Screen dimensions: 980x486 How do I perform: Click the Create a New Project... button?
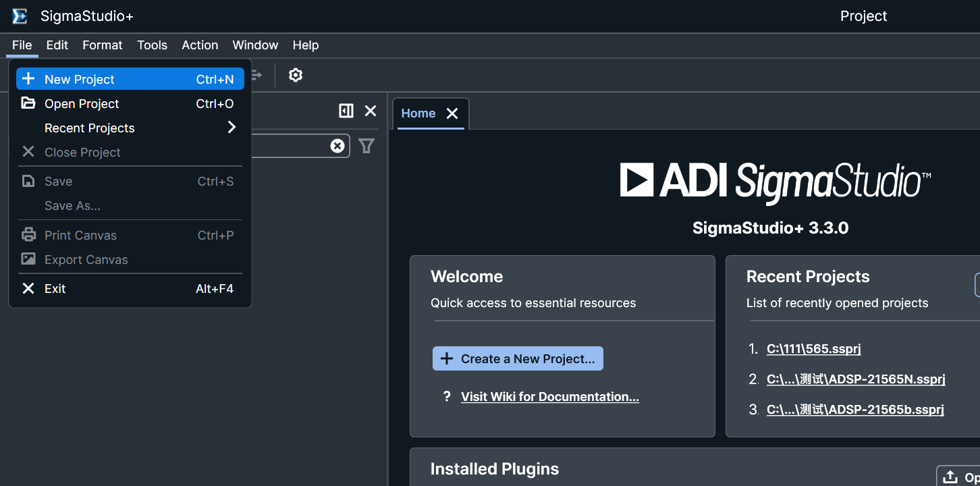pos(518,359)
